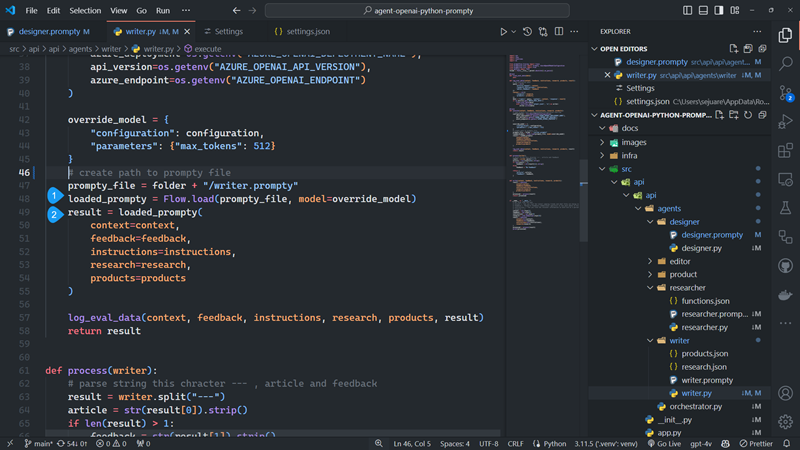Click the main branch indicator in status bar

point(38,443)
